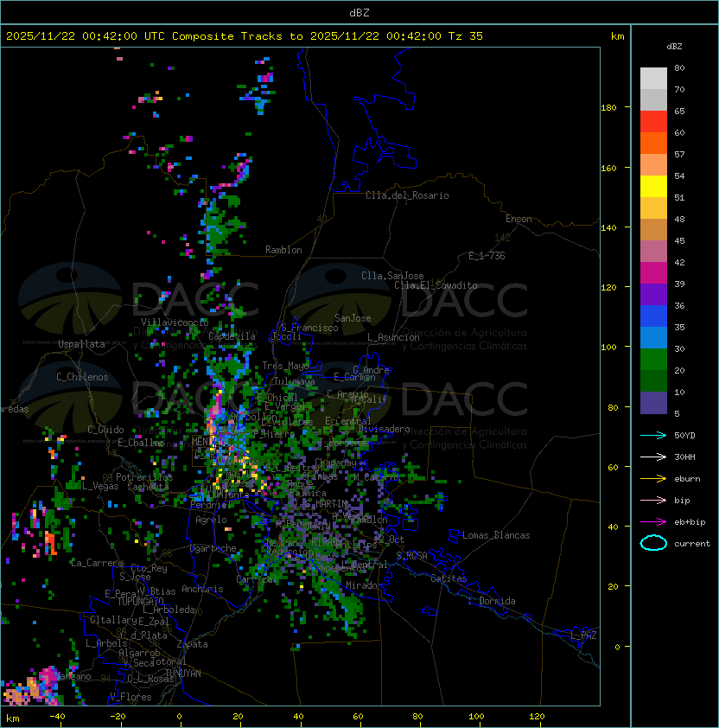Click the green 30 dBZ legend swatch

click(653, 359)
